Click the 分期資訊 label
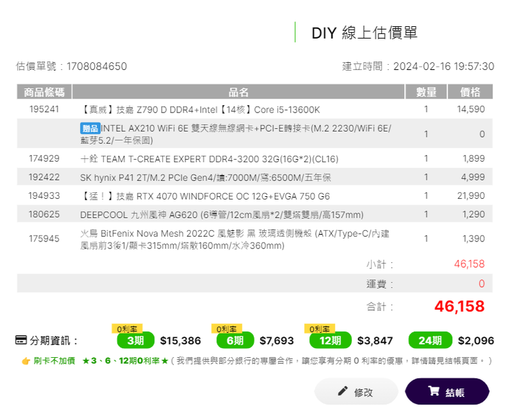 (54, 341)
